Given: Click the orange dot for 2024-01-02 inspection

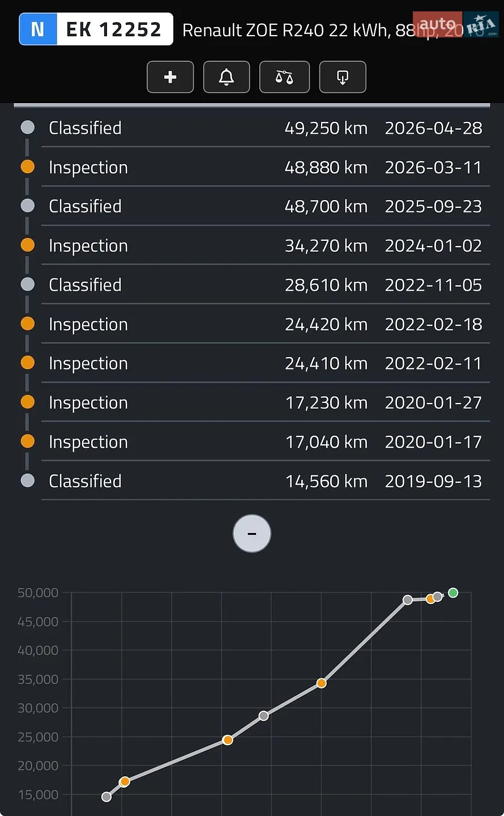Looking at the screenshot, I should click(28, 245).
